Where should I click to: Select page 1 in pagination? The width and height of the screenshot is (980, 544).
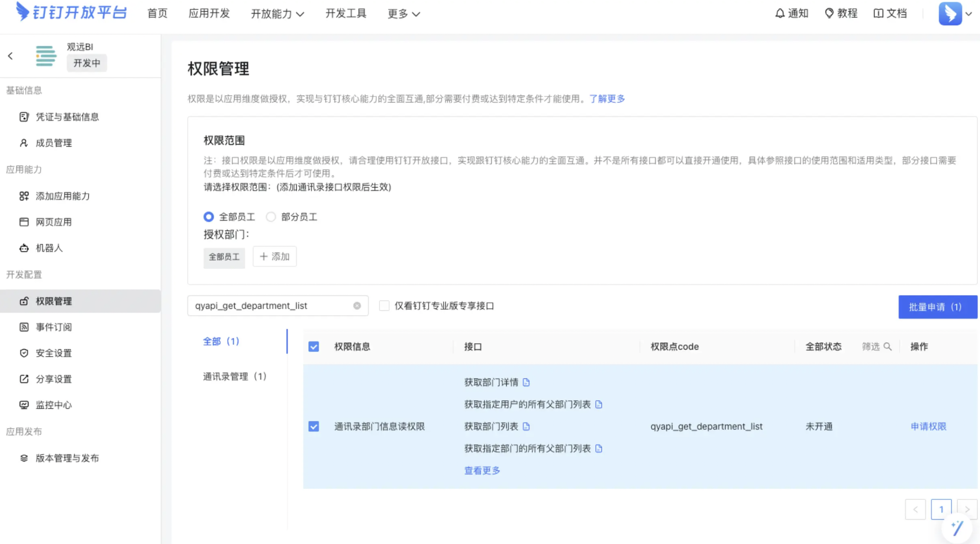[x=941, y=510]
